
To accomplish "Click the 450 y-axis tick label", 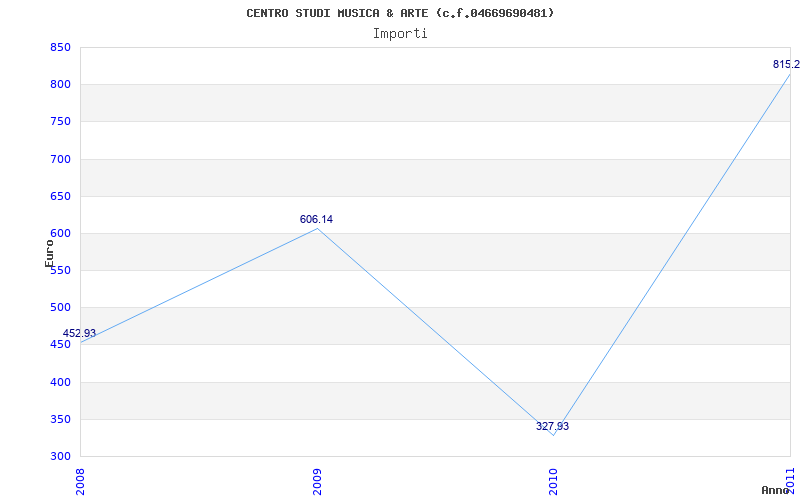I will tap(60, 345).
